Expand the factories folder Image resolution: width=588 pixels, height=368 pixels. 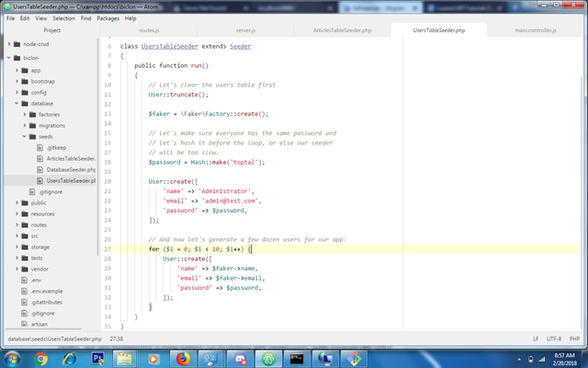[25, 114]
